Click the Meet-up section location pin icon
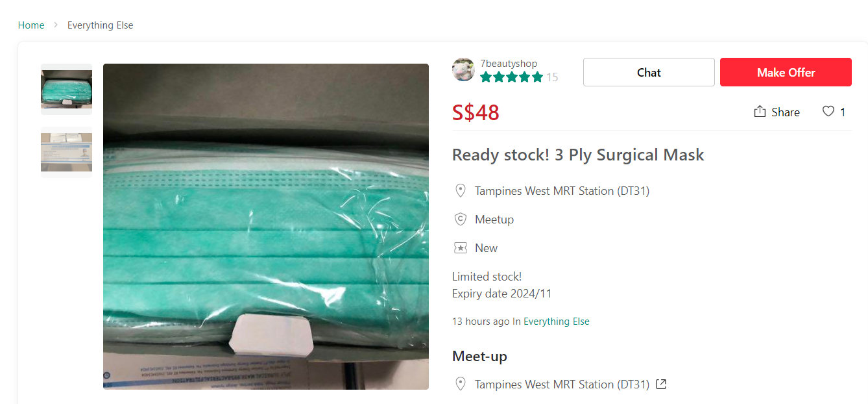868x404 pixels. click(x=461, y=385)
